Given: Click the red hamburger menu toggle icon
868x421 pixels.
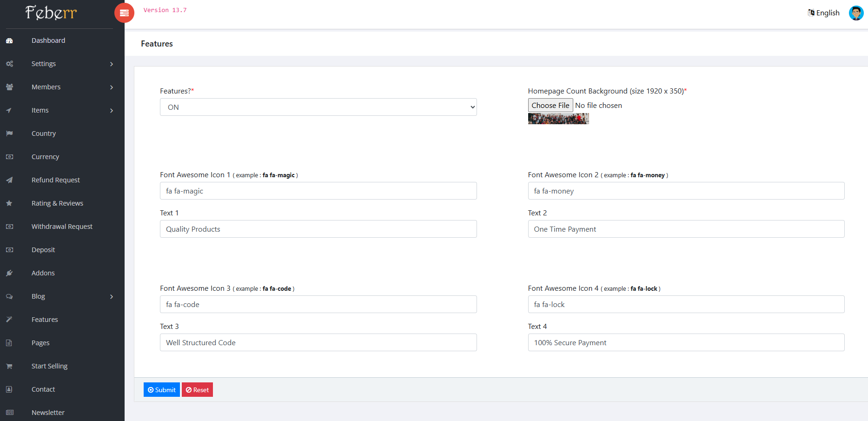Looking at the screenshot, I should (x=124, y=13).
